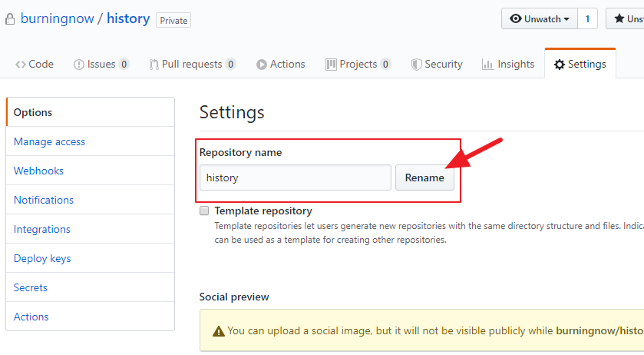Screen dimensions: 644x355
Task: Open the history repository link in the header
Action: pos(128,19)
